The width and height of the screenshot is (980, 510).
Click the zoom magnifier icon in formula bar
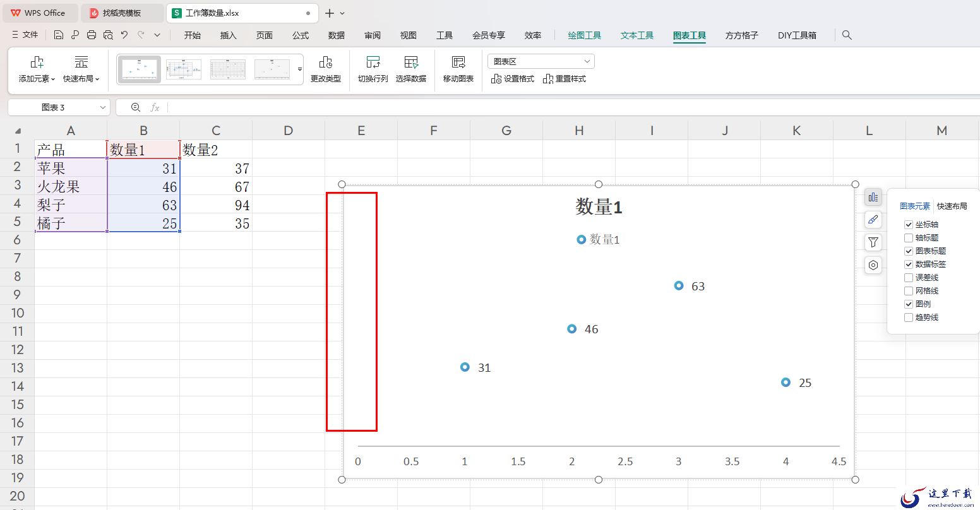tap(135, 107)
